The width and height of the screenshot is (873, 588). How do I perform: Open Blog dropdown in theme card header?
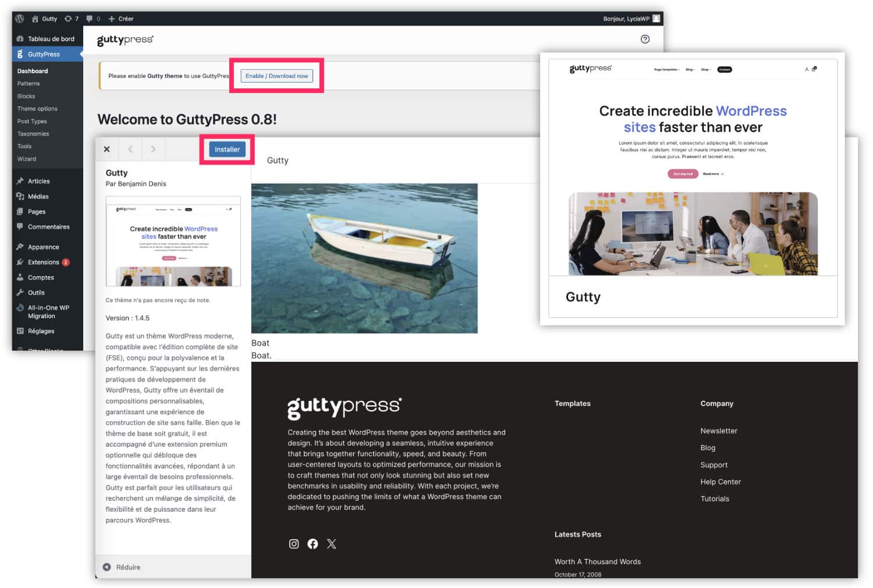(690, 69)
